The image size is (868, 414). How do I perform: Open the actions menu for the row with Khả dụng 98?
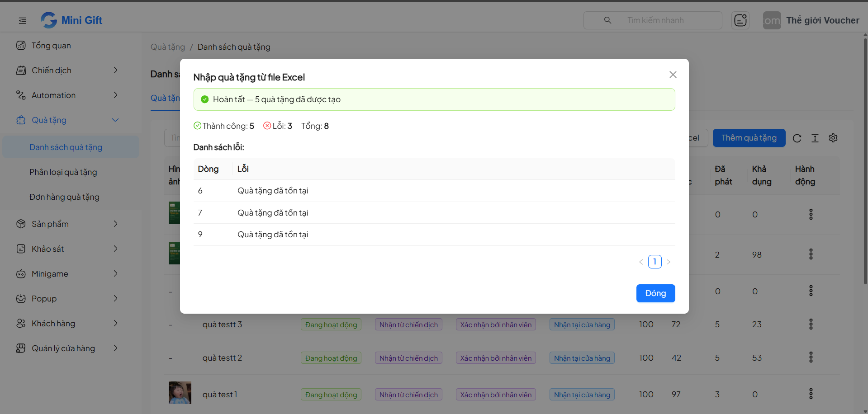[811, 254]
